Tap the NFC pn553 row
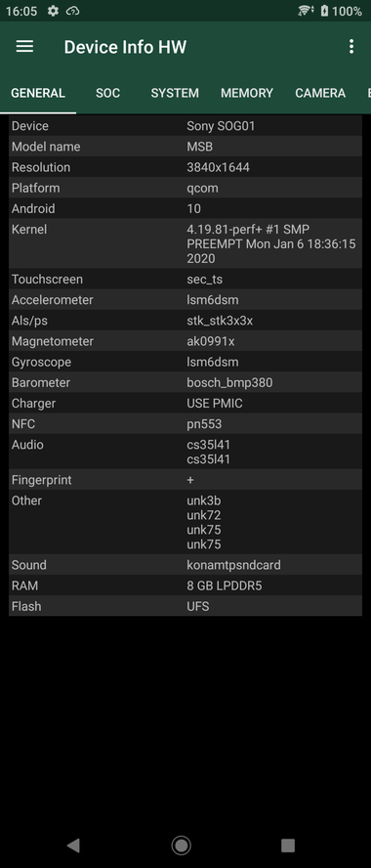Viewport: 371px width, 868px height. 185,424
